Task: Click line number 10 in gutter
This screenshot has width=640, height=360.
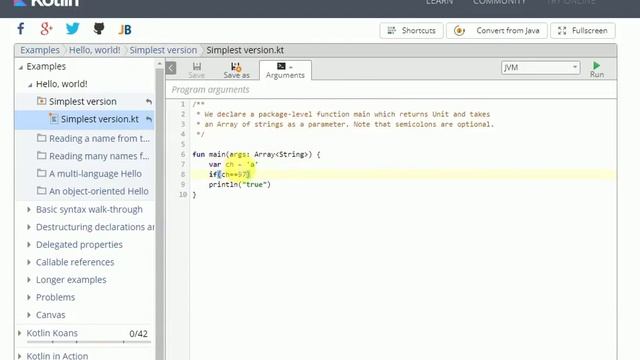Action: click(182, 195)
